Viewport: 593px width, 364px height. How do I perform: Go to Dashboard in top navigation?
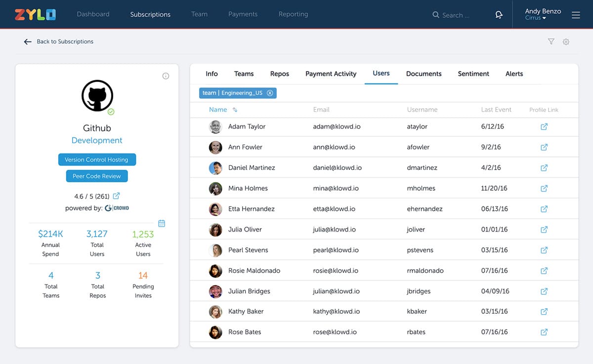pos(93,14)
